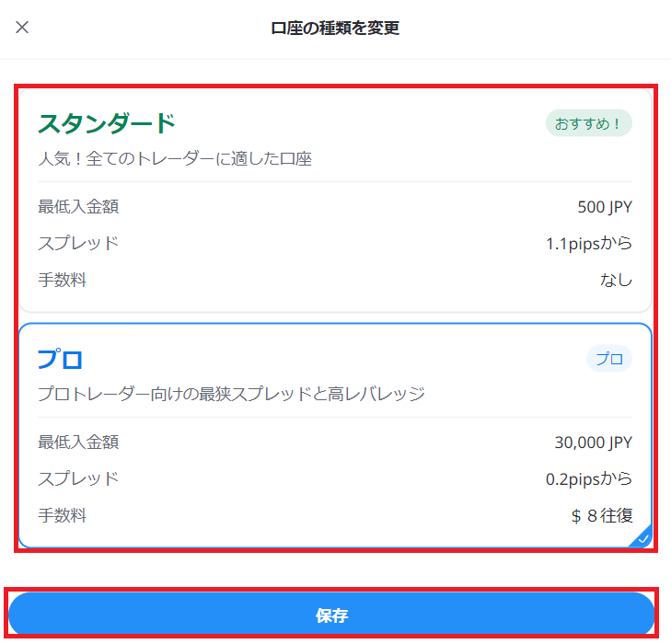Click the small プロ badge tag
The width and height of the screenshot is (671, 644).
tap(609, 359)
